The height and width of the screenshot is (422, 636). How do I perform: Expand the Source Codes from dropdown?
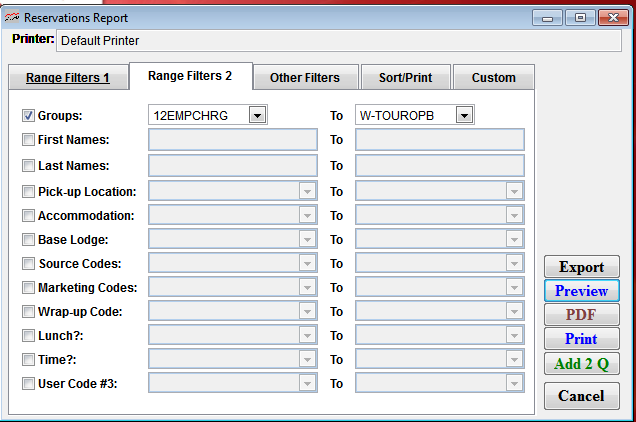click(307, 263)
